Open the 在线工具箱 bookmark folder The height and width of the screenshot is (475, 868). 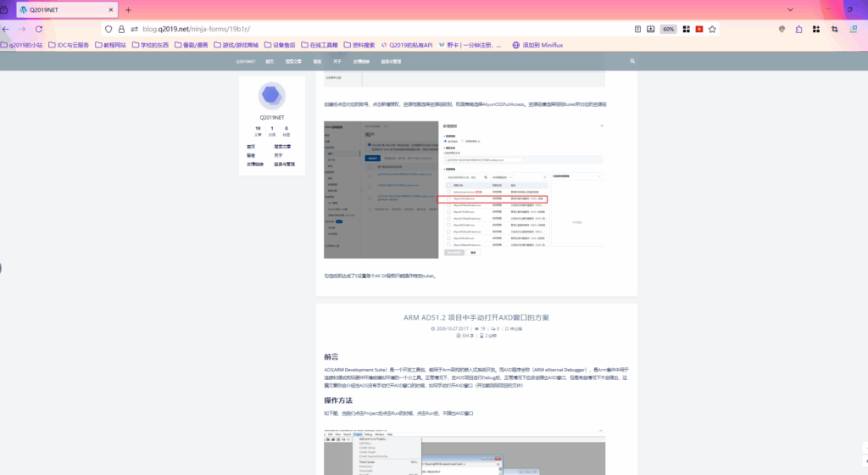point(320,45)
